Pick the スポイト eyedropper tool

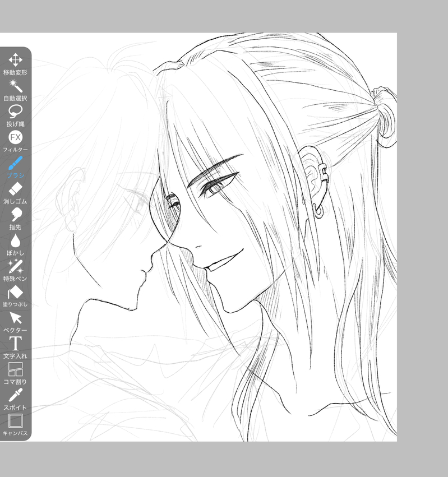[x=15, y=400]
